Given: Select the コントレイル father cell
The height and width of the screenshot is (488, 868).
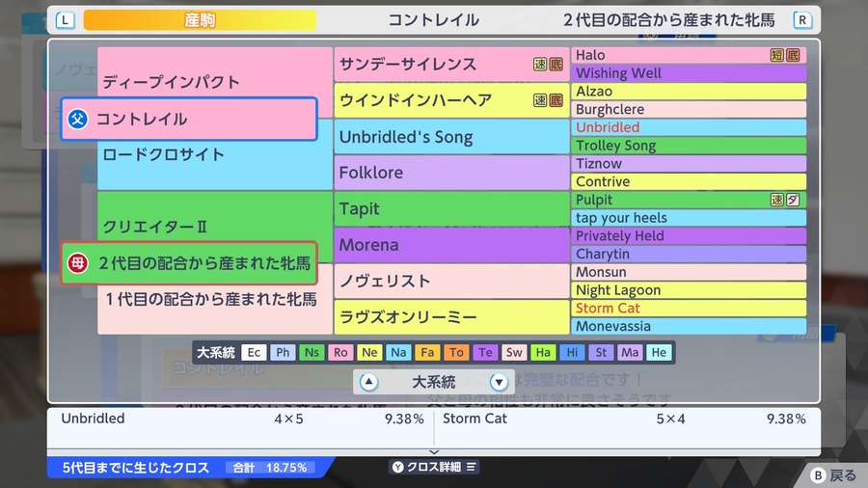Looking at the screenshot, I should (189, 119).
